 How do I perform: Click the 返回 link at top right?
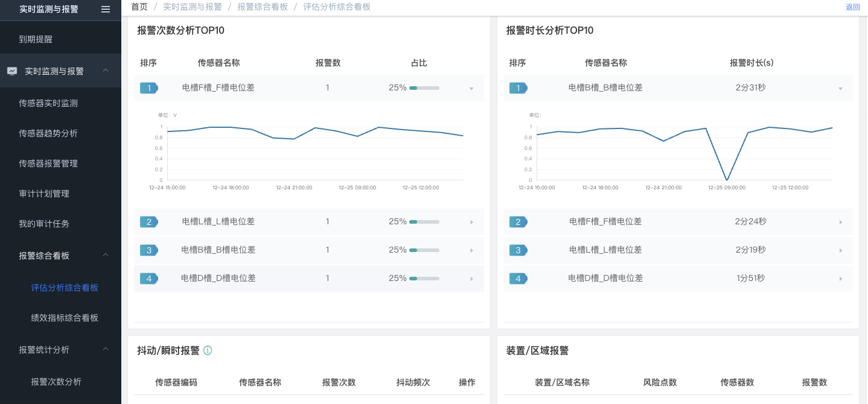click(x=852, y=7)
